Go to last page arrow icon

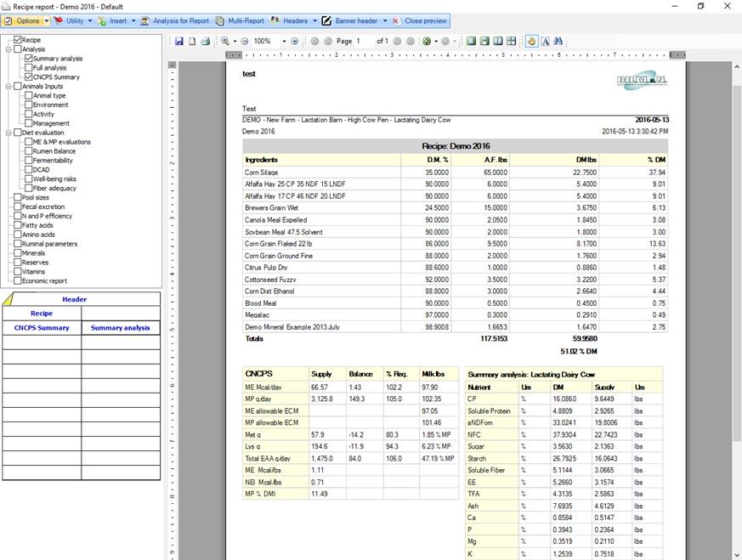click(411, 41)
